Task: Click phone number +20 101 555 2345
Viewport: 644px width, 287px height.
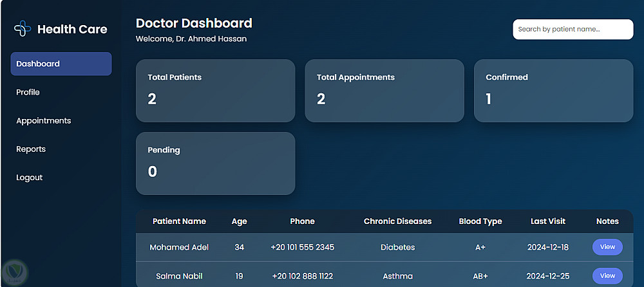Action: [x=302, y=247]
